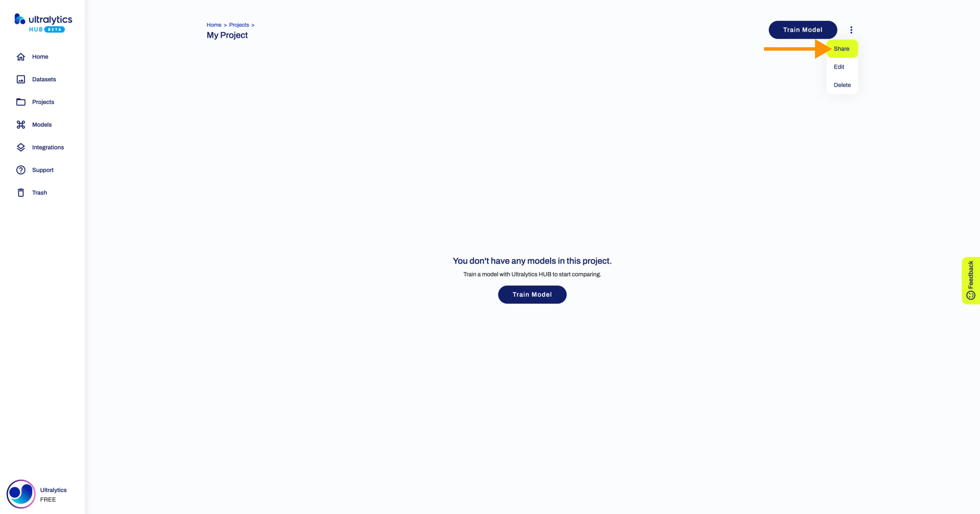Select the Projects icon in sidebar
This screenshot has height=514, width=980.
21,102
